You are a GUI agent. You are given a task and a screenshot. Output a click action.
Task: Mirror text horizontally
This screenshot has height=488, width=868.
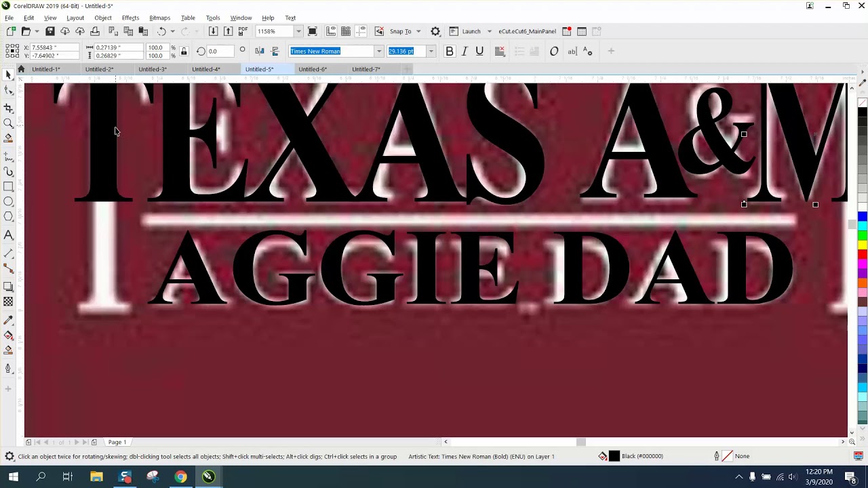pyautogui.click(x=260, y=51)
